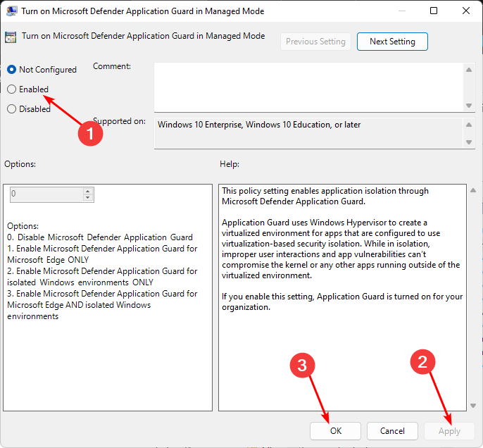
Task: Maximize the policy setting window
Action: [x=434, y=11]
